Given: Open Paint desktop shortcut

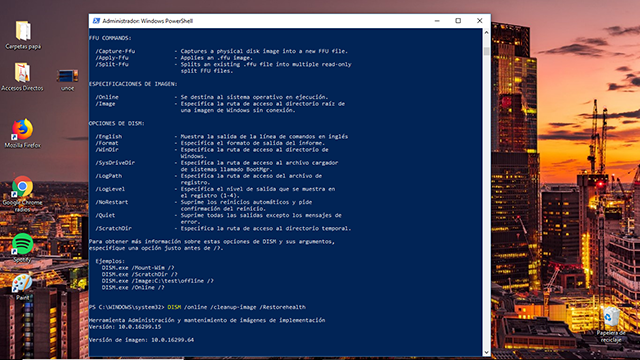Looking at the screenshot, I should click(x=22, y=283).
